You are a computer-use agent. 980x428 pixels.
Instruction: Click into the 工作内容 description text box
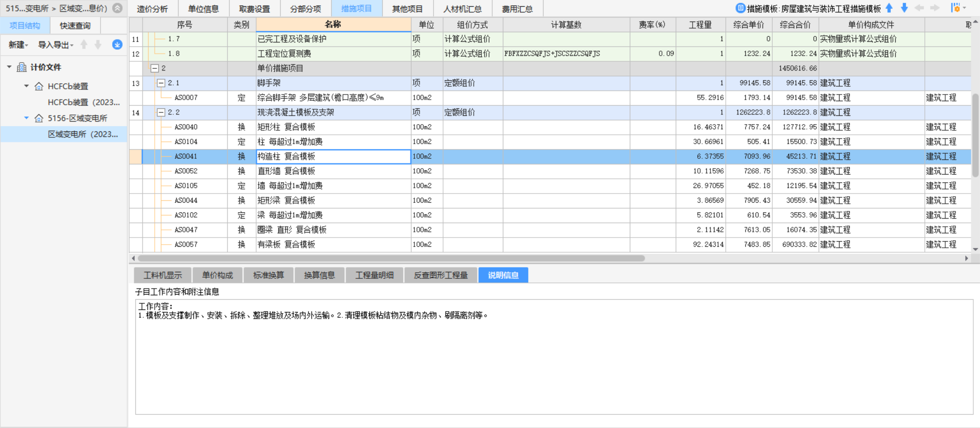[554, 357]
